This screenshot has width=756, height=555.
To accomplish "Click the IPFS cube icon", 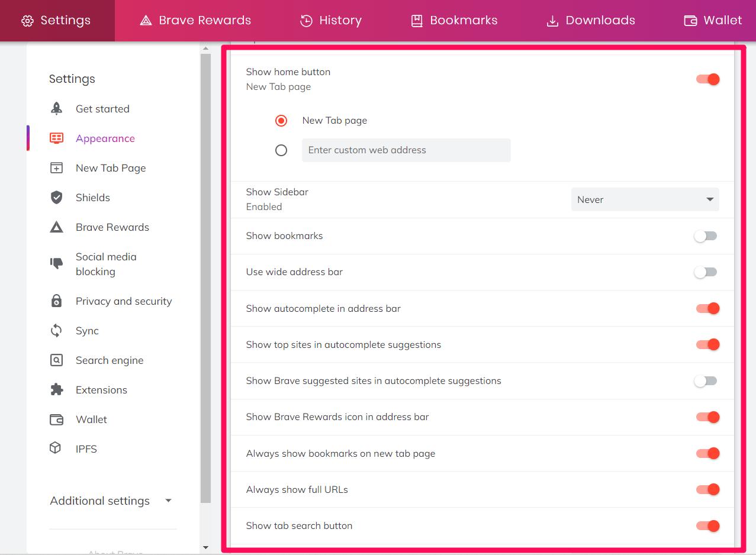I will pos(56,448).
